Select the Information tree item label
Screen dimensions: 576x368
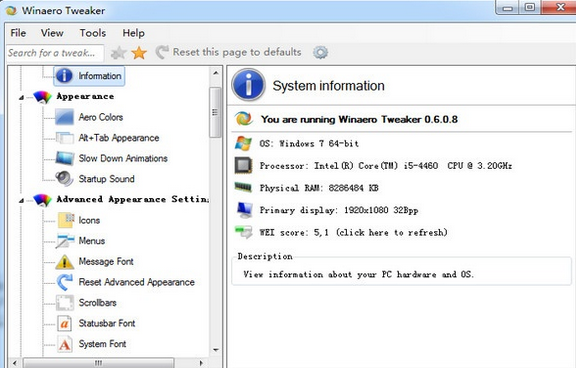point(100,76)
